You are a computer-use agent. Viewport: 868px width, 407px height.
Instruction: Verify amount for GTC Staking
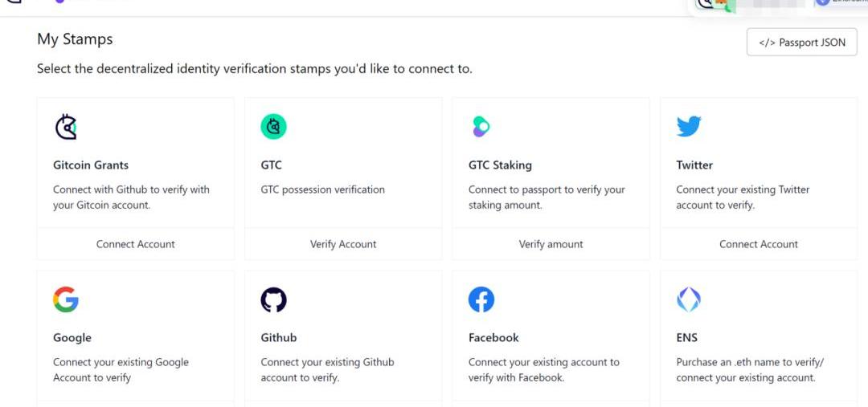(551, 244)
